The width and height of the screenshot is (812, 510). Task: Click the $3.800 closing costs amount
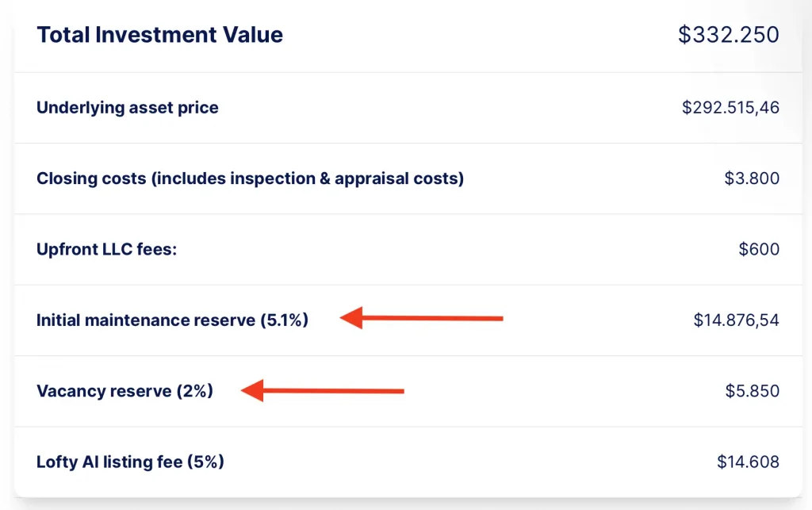click(752, 178)
